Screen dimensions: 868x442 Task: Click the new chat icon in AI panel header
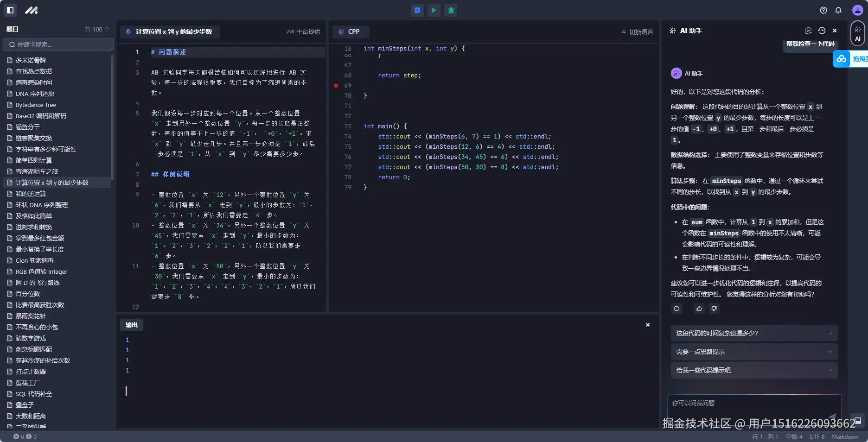point(808,31)
